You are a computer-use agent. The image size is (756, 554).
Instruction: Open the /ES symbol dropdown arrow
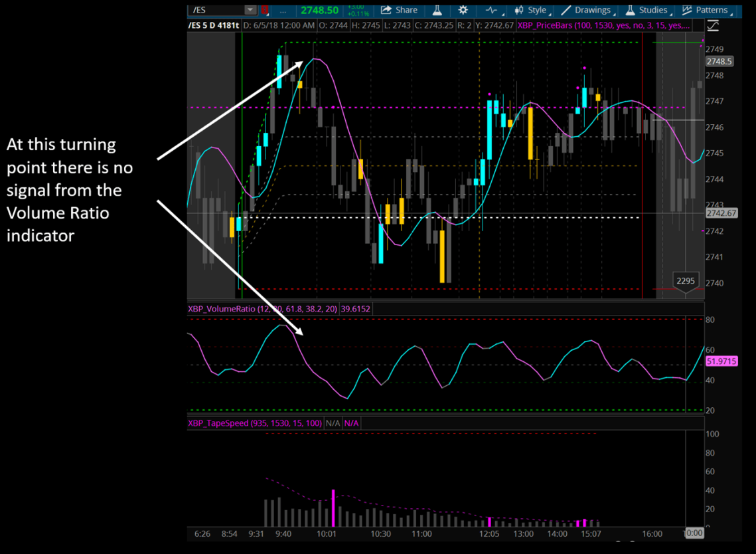click(250, 10)
